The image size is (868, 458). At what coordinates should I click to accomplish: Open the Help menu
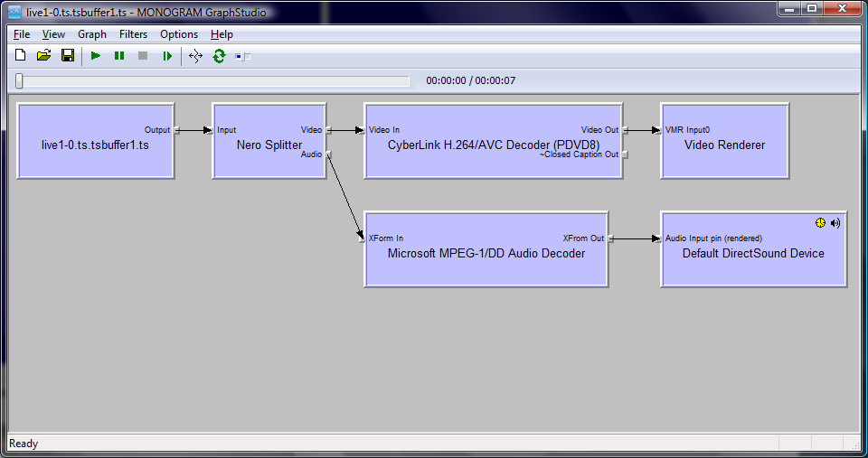(222, 34)
